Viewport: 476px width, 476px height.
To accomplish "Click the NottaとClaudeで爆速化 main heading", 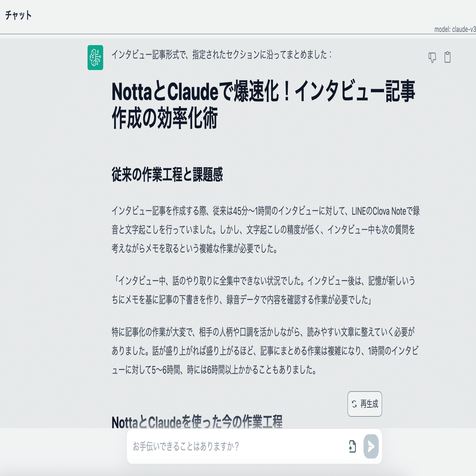I will 263,105.
